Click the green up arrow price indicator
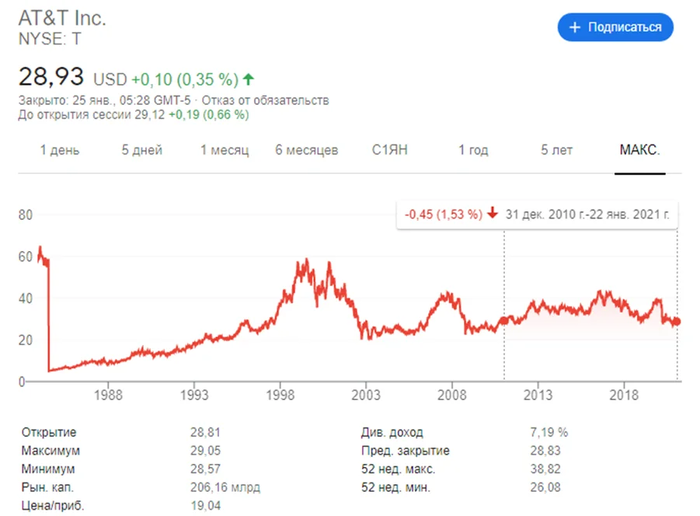Viewport: 700px width, 516px height. point(248,78)
